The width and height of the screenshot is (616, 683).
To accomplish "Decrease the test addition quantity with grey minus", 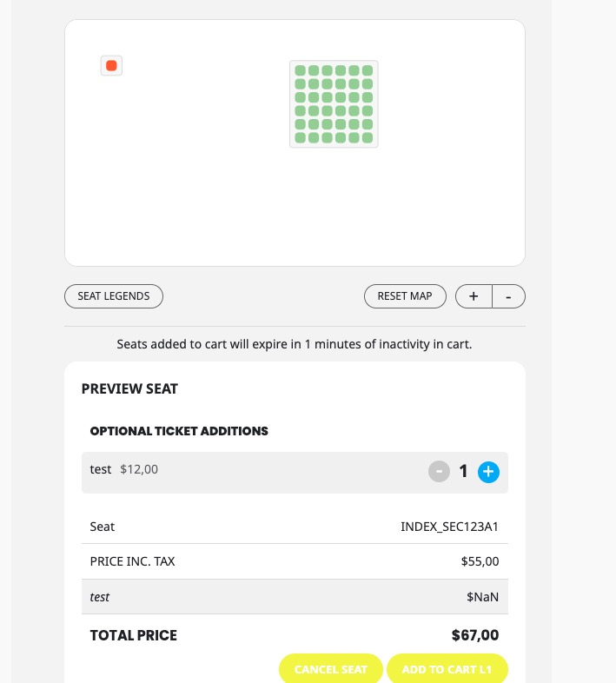I will [x=439, y=472].
